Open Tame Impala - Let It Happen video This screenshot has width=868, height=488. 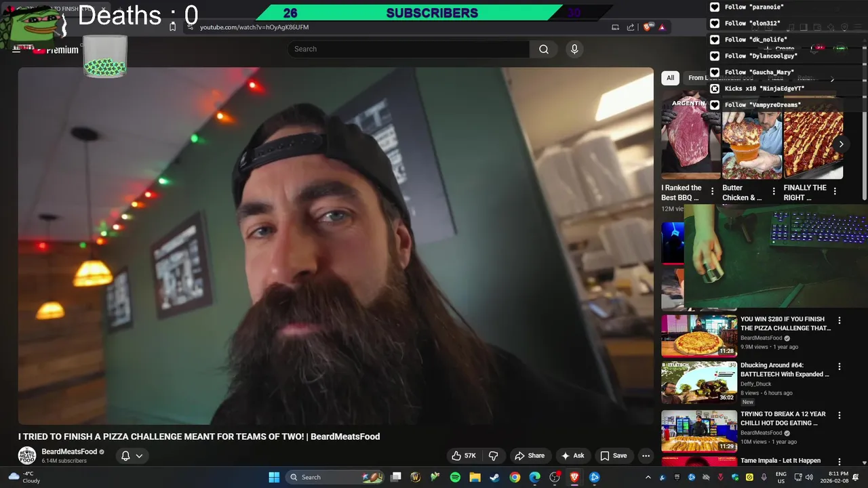pos(781,460)
